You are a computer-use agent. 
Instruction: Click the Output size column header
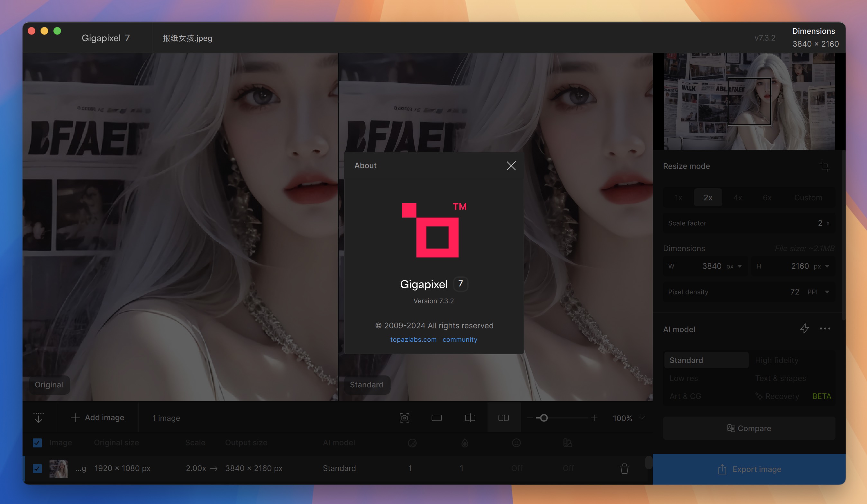pos(246,443)
